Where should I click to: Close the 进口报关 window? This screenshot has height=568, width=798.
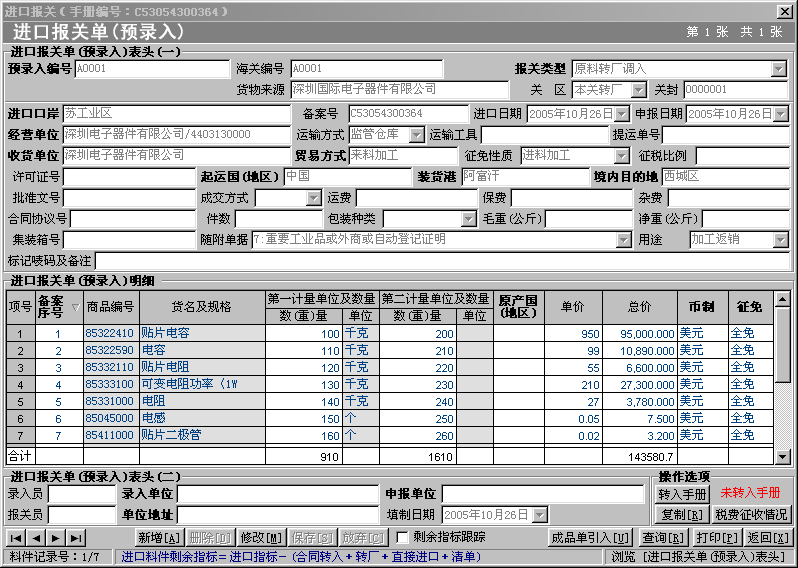(785, 11)
